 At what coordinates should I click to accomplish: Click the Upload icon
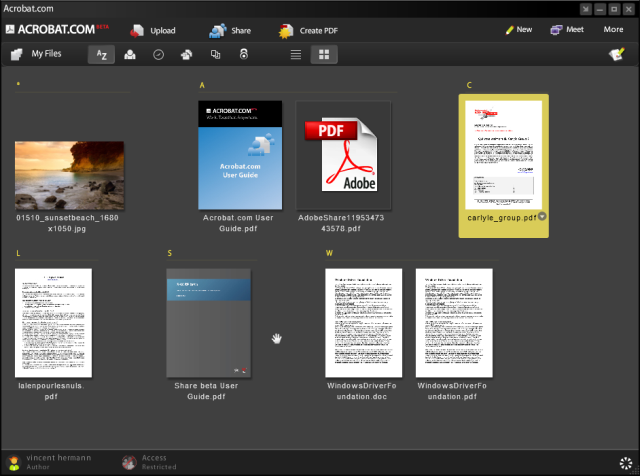click(x=137, y=31)
